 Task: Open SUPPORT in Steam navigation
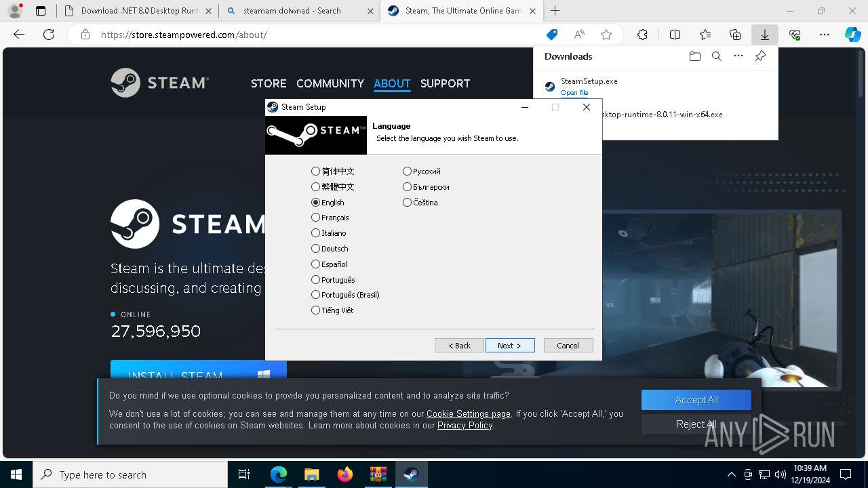click(x=445, y=83)
